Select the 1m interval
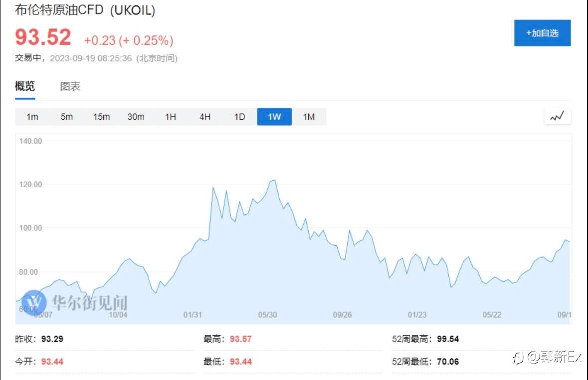Screen dimensions: 588x380 pyautogui.click(x=32, y=117)
